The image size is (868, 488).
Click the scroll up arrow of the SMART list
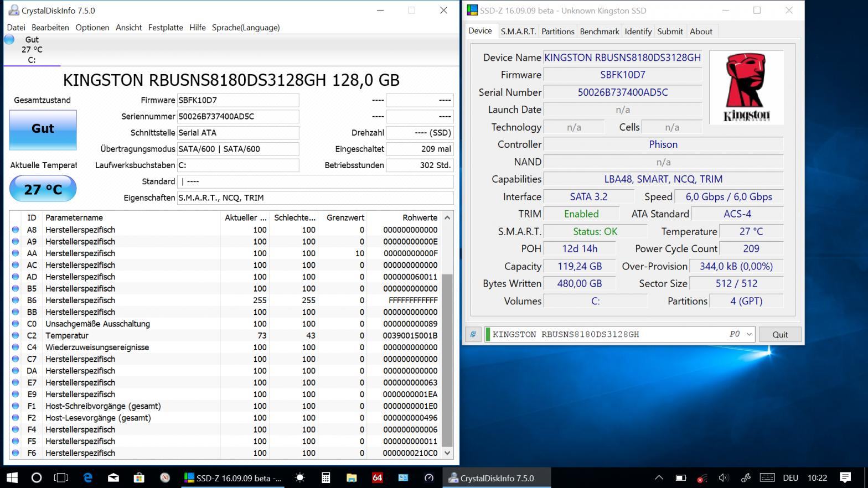pyautogui.click(x=447, y=218)
